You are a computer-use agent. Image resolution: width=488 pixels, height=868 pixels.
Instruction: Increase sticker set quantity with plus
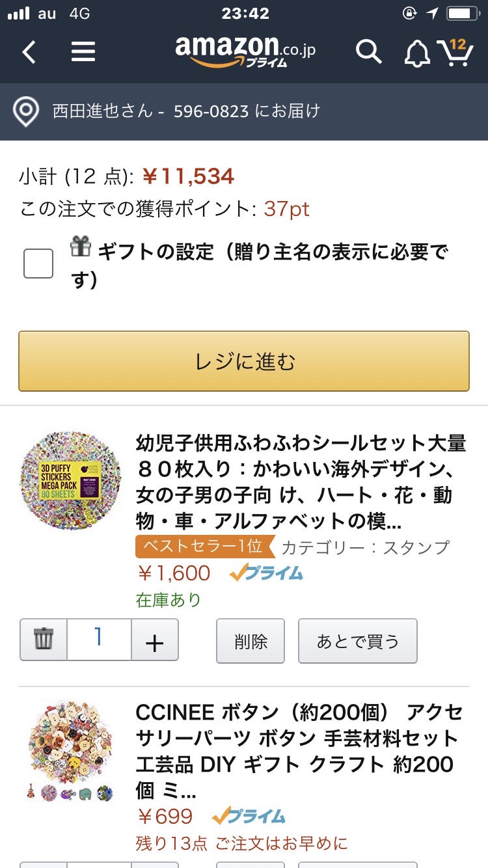click(155, 642)
